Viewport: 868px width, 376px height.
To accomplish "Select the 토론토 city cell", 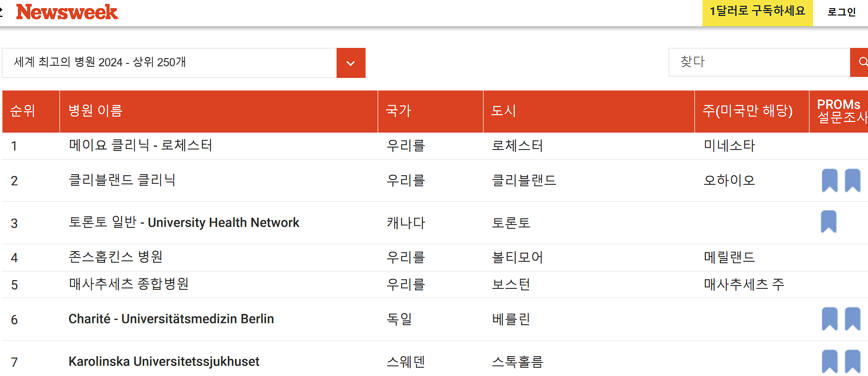I will click(511, 223).
